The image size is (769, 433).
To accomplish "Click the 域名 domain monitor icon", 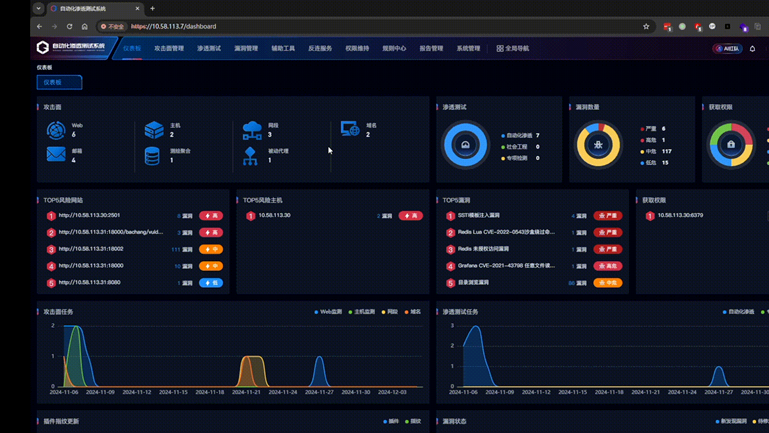I will click(x=349, y=129).
